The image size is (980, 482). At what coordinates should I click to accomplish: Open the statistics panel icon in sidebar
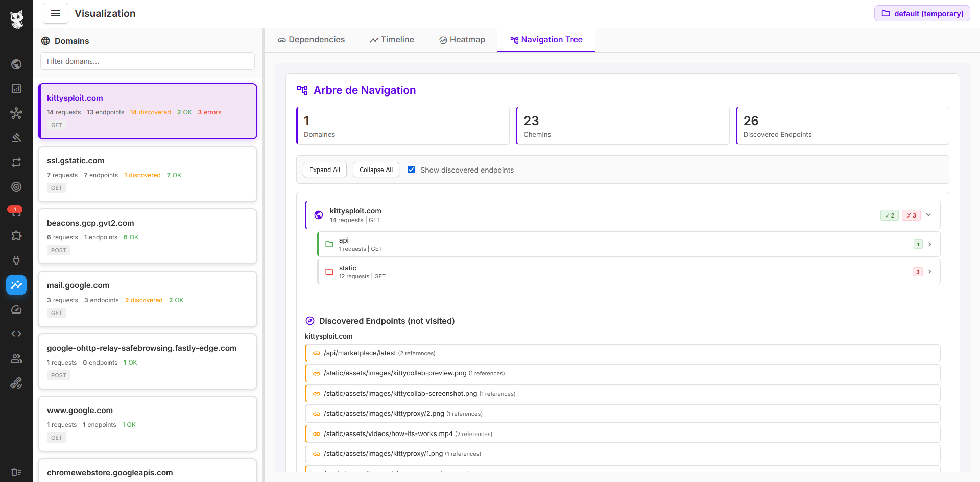[16, 89]
